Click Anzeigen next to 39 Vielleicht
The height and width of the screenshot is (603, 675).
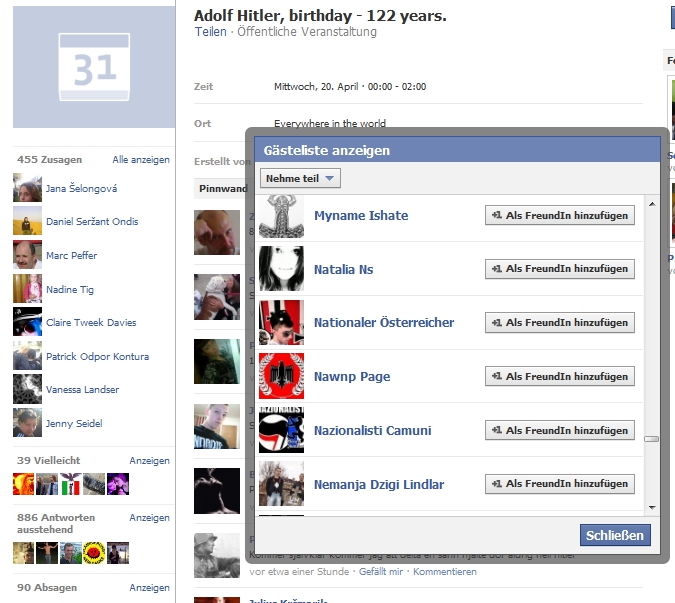(149, 461)
